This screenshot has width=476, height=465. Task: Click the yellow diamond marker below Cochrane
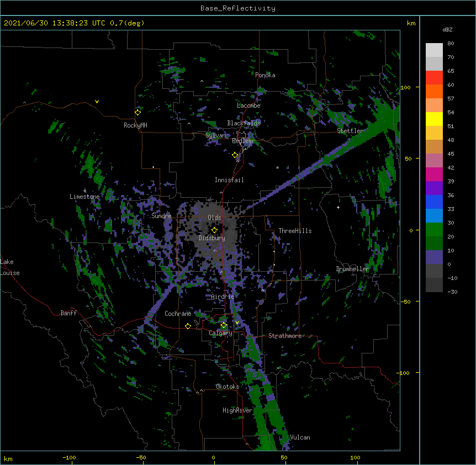tap(188, 326)
